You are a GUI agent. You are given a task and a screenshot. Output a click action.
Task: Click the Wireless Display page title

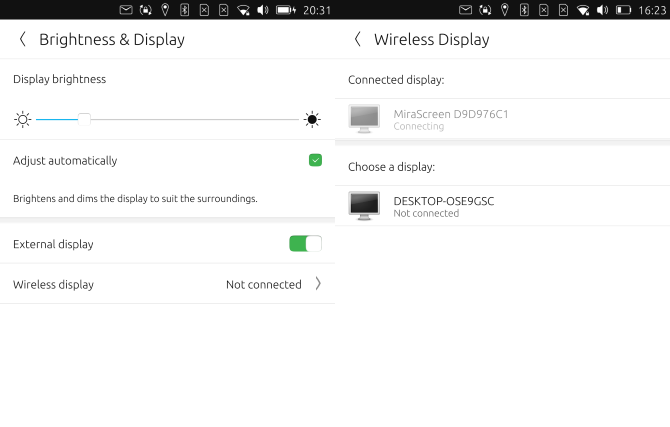pos(432,39)
